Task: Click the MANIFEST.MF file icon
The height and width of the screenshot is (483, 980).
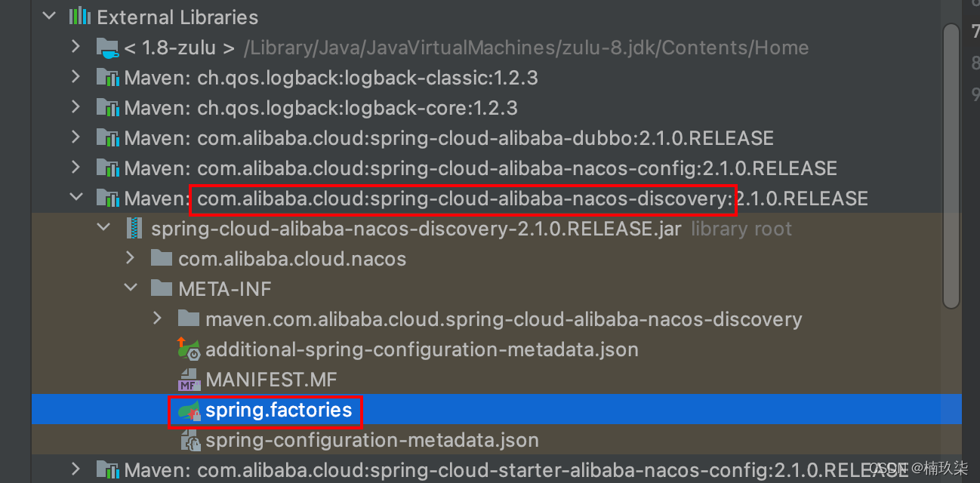Action: (188, 379)
